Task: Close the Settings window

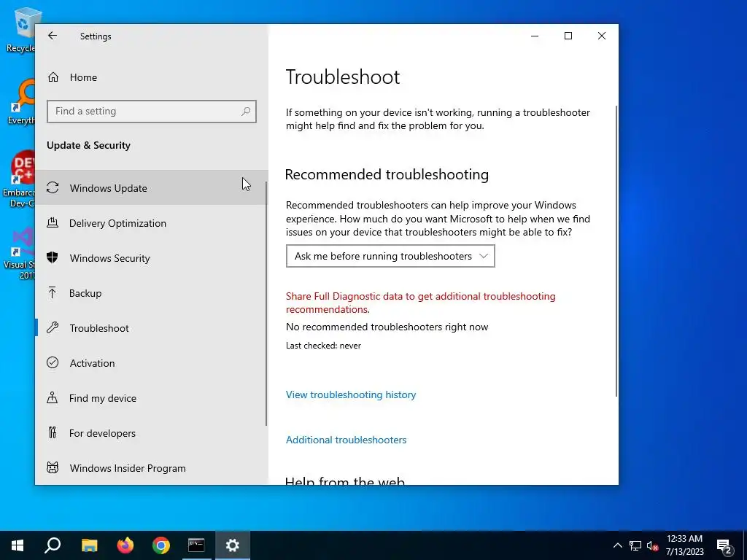Action: pyautogui.click(x=602, y=36)
